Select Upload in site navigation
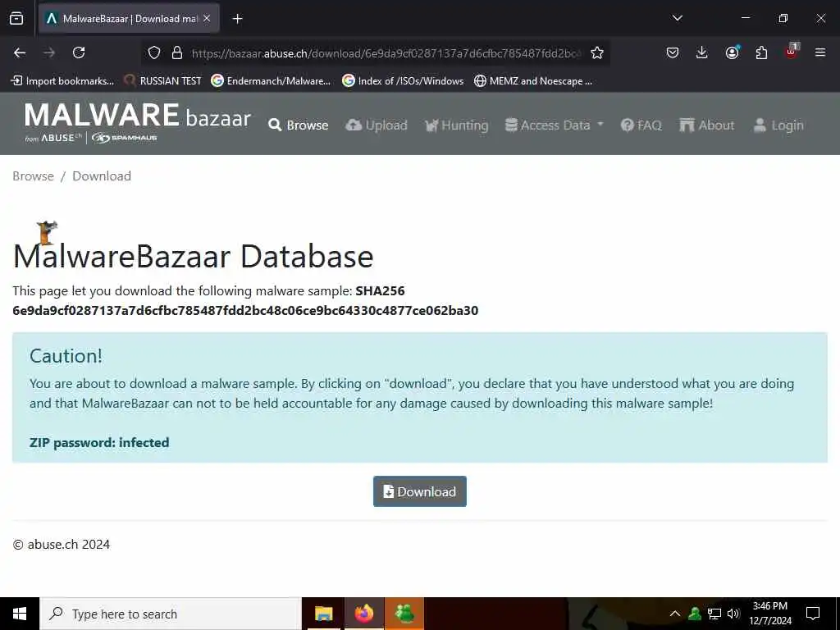 click(377, 126)
